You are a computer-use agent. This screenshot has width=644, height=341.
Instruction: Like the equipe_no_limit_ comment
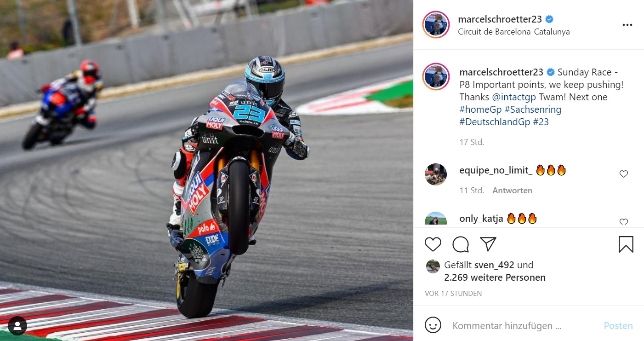(624, 174)
